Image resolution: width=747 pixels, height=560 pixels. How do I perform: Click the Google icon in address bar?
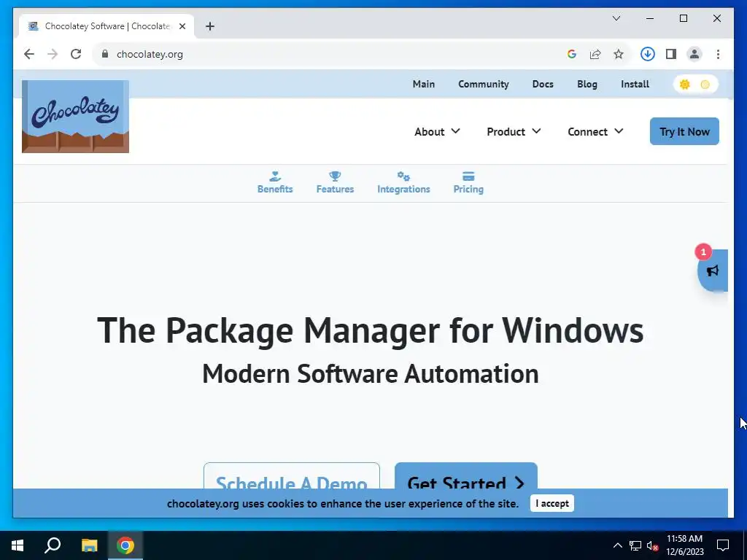tap(572, 54)
